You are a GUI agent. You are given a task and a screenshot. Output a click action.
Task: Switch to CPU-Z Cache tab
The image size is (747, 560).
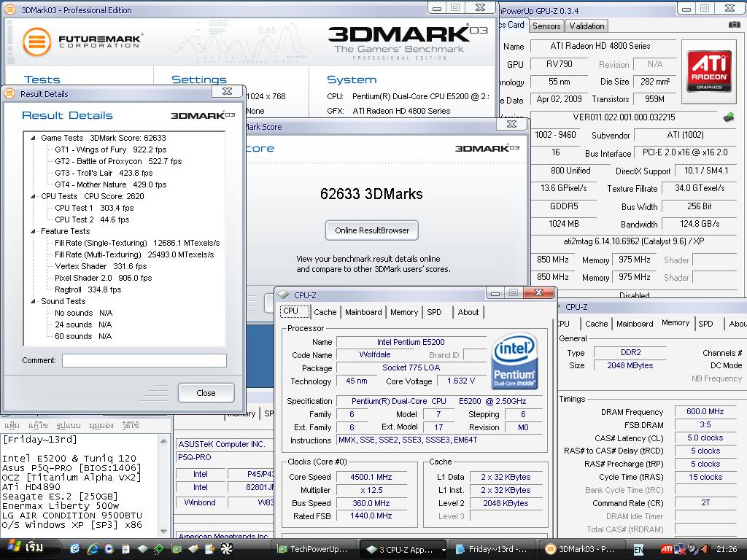coord(325,312)
